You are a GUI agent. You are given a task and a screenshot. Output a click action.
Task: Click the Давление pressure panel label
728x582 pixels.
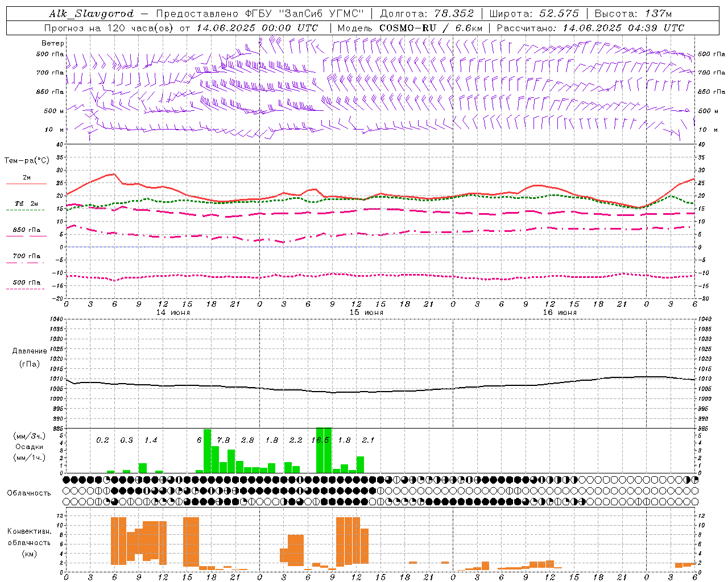[30, 351]
